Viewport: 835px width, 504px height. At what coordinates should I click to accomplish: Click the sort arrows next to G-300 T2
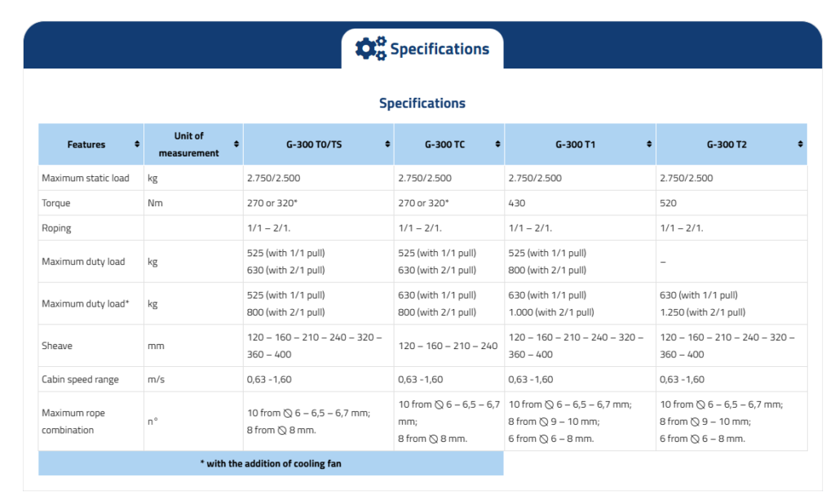pos(800,144)
